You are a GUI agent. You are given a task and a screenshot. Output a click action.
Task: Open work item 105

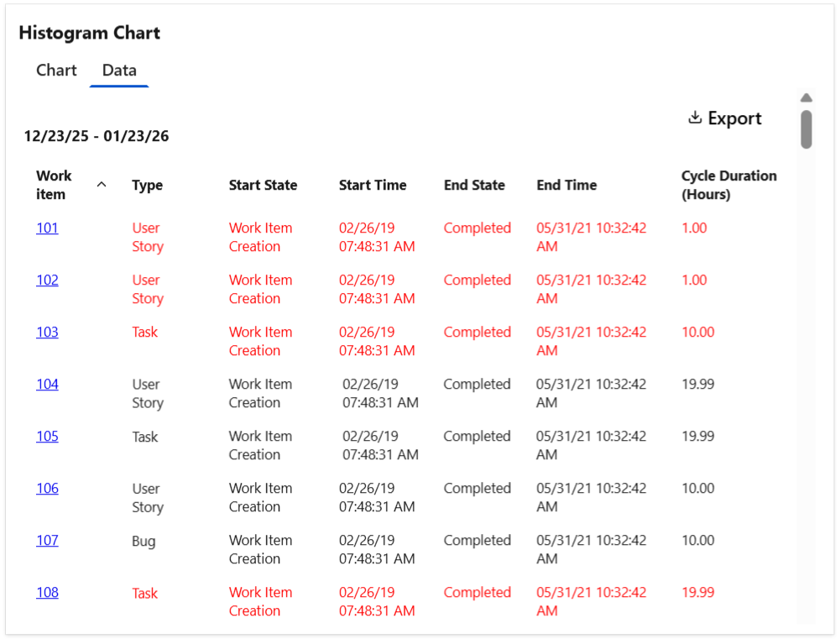[46, 436]
